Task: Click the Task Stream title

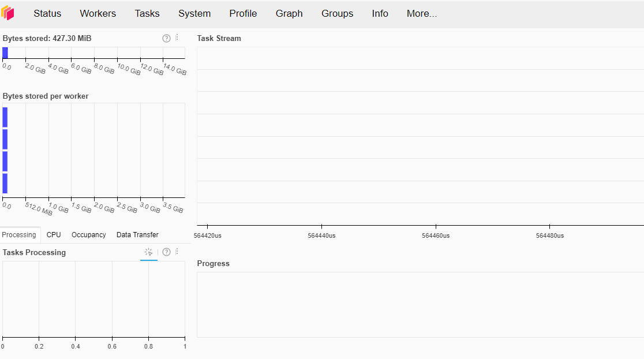Action: [219, 38]
